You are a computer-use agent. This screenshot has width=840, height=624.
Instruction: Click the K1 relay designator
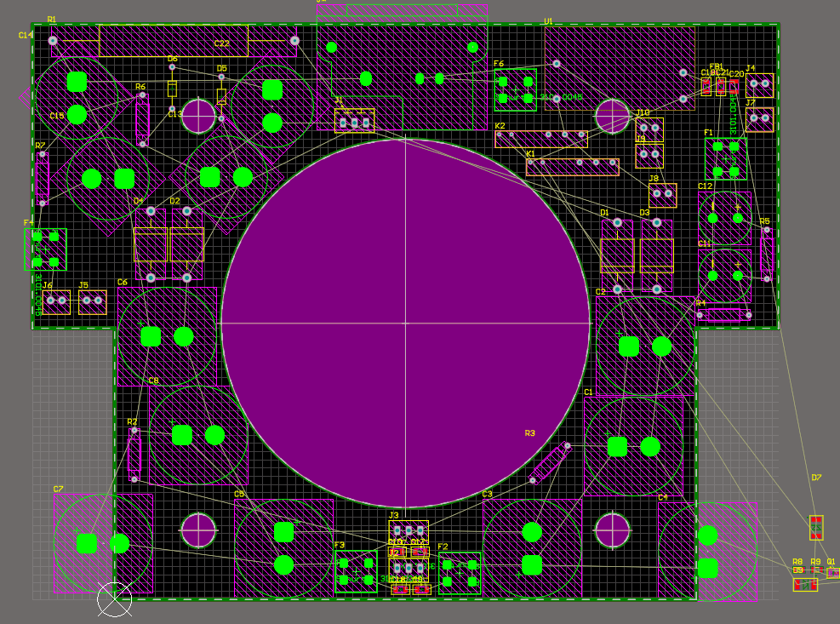(x=530, y=154)
